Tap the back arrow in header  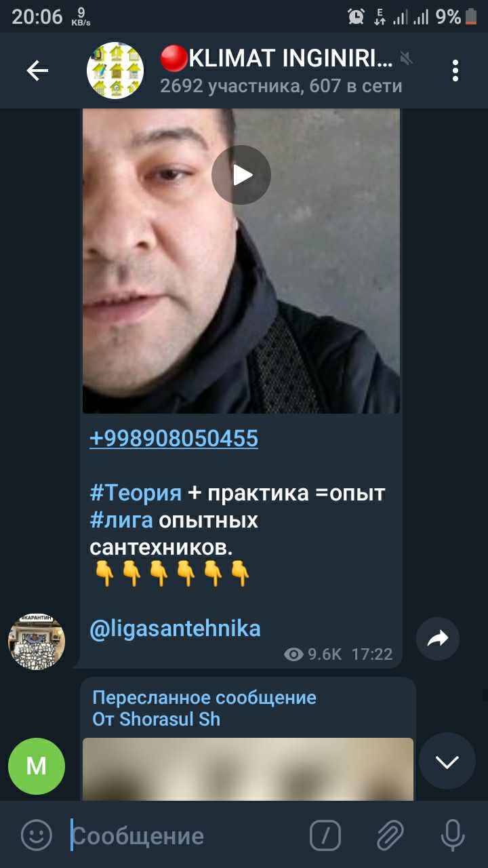37,71
